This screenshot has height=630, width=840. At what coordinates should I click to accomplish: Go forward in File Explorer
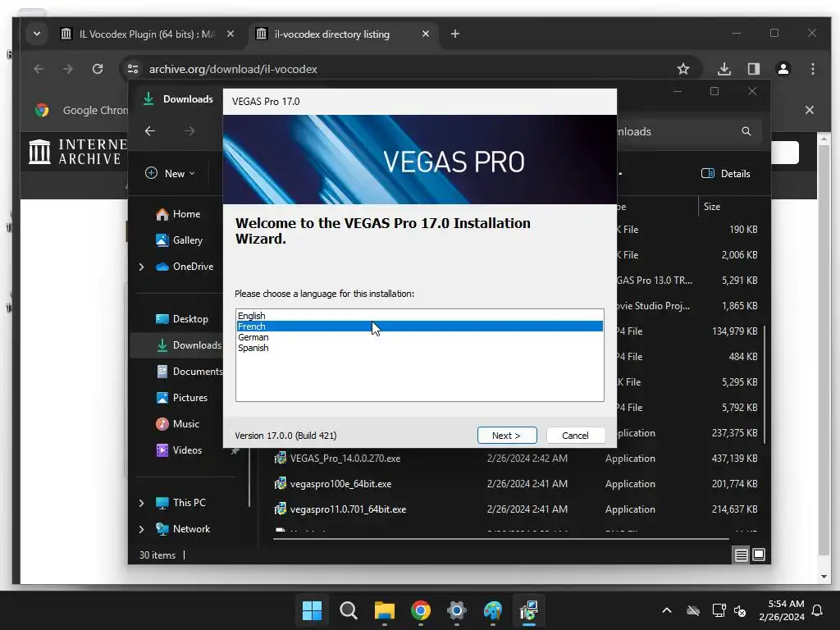point(189,130)
